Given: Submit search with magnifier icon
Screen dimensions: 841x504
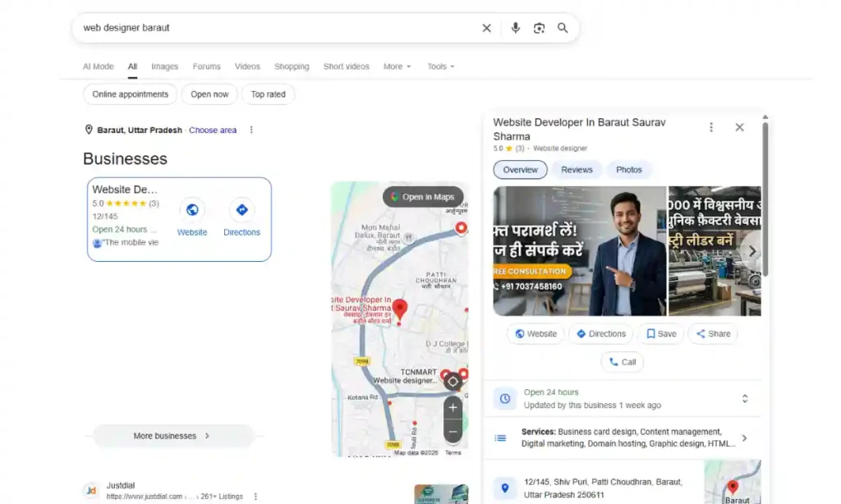Looking at the screenshot, I should (x=563, y=28).
